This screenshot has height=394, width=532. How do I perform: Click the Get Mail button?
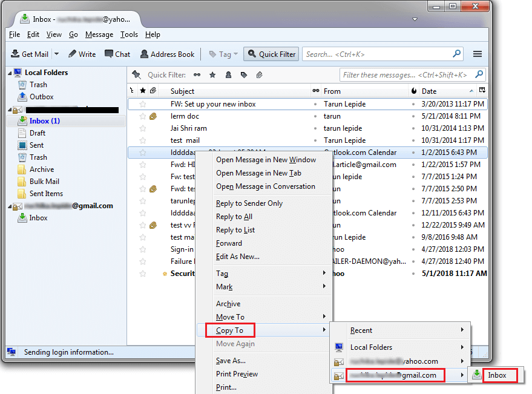[30, 54]
